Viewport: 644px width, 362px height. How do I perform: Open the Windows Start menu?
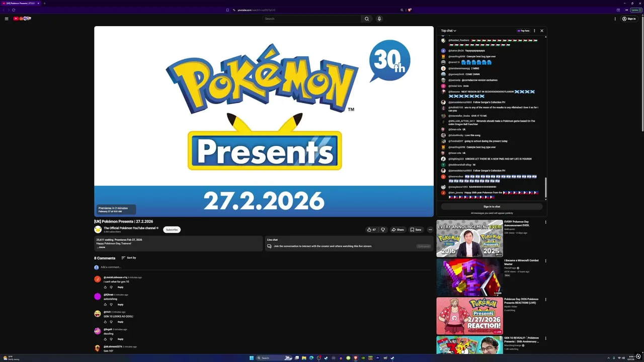(252, 358)
